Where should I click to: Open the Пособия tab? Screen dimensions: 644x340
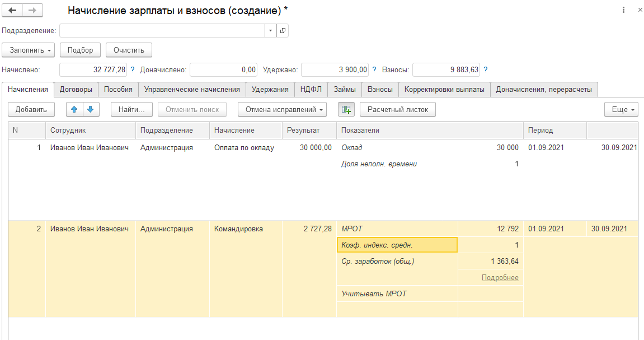[x=118, y=89]
